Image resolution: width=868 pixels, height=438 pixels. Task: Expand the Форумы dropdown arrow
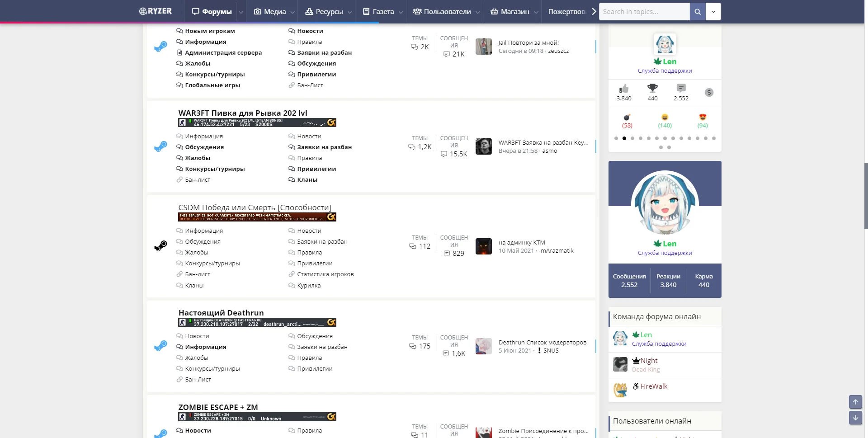pos(241,12)
